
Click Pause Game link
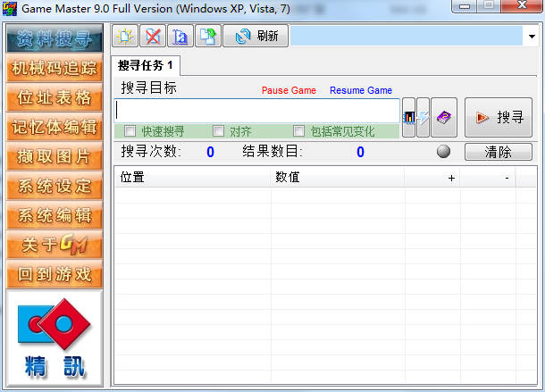[x=289, y=90]
